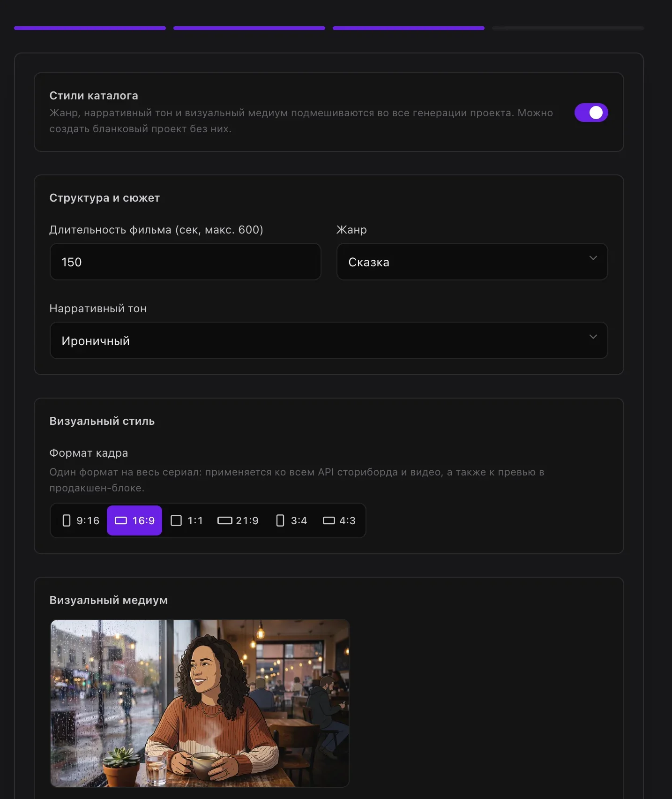
Task: Select the 4:3 frame format option
Action: 339,520
